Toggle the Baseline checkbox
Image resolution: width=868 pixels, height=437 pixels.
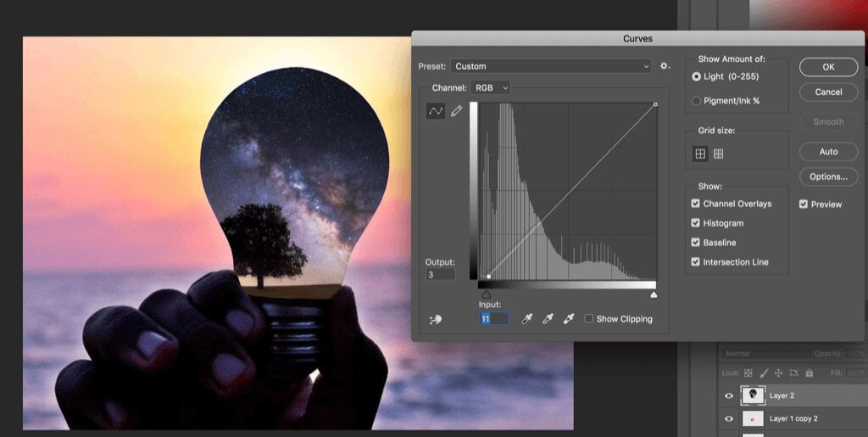coord(696,242)
